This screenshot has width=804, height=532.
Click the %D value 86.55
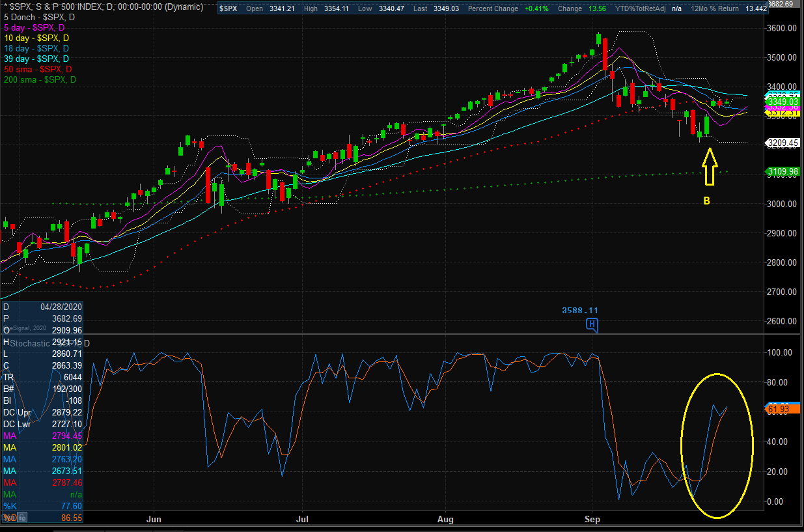tap(70, 518)
